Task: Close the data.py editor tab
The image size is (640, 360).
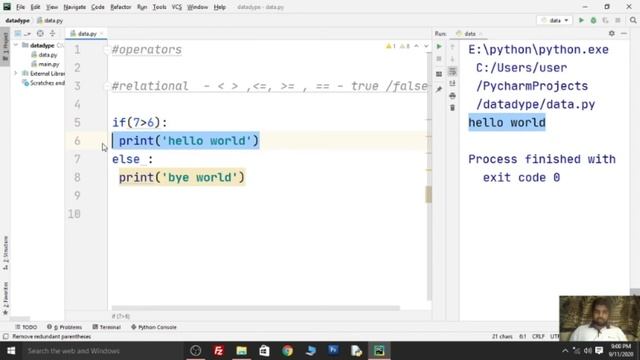Action: pyautogui.click(x=102, y=33)
